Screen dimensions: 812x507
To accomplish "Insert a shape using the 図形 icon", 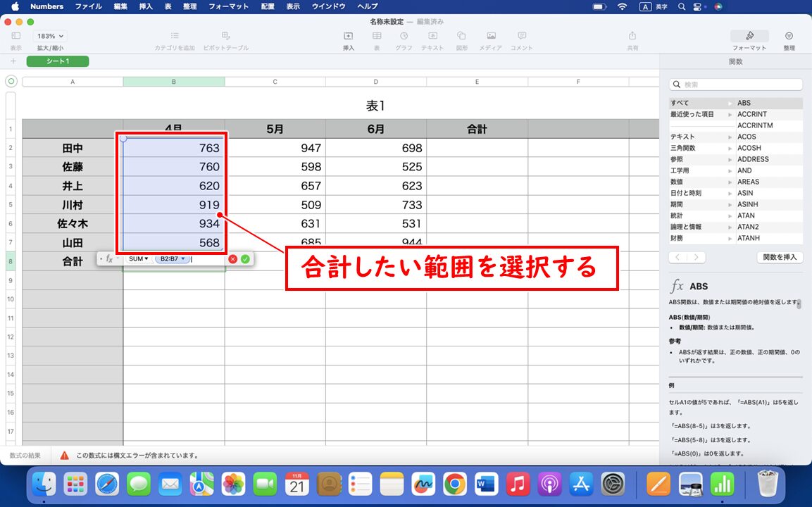I will click(461, 39).
